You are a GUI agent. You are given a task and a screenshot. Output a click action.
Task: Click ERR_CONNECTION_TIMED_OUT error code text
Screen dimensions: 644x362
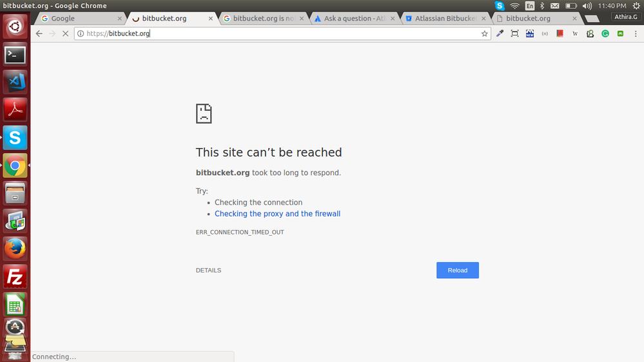point(240,233)
